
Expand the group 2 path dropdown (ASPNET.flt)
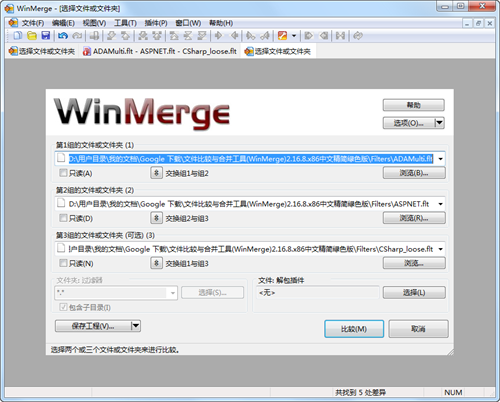(x=441, y=204)
